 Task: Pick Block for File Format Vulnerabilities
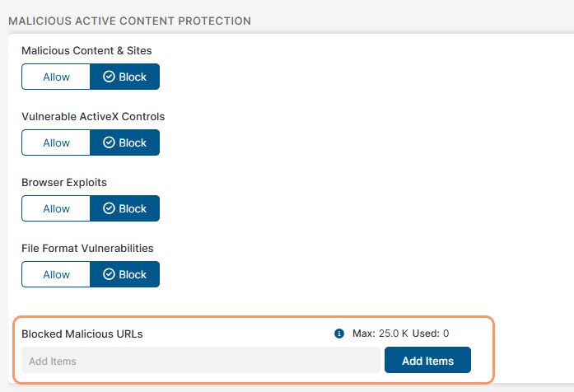point(125,274)
